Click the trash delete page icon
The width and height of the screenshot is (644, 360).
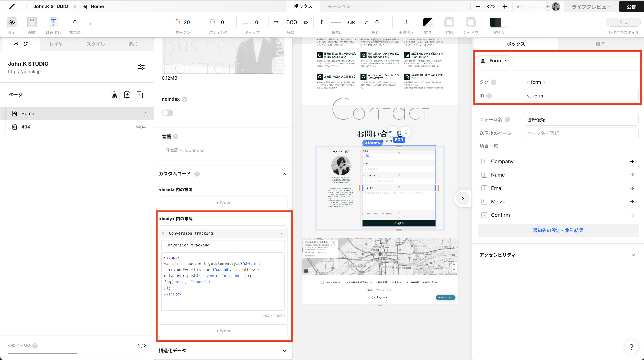click(114, 95)
